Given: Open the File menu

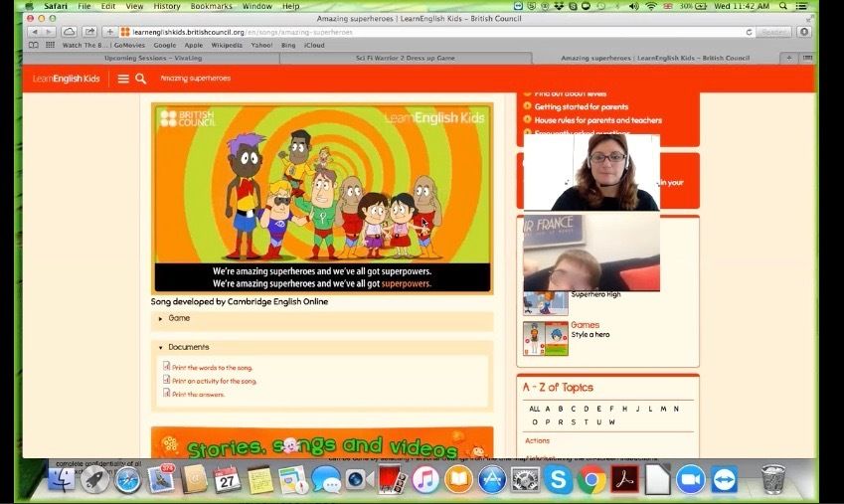Looking at the screenshot, I should 84,6.
